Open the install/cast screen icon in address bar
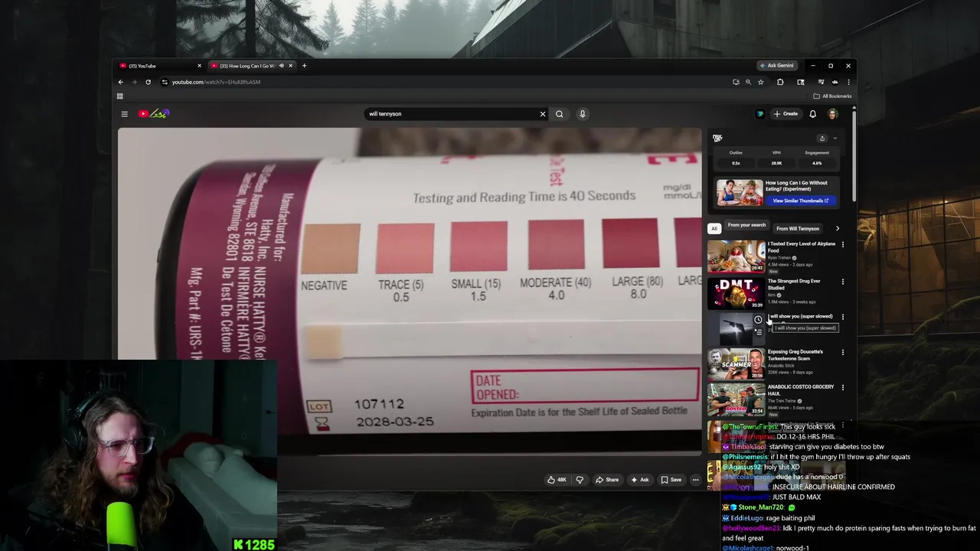 [736, 82]
